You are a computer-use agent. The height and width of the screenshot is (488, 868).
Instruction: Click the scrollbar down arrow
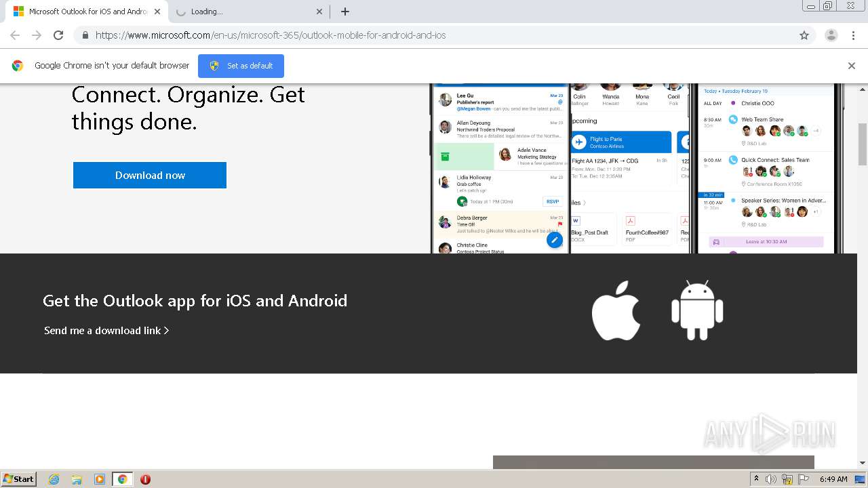[863, 463]
